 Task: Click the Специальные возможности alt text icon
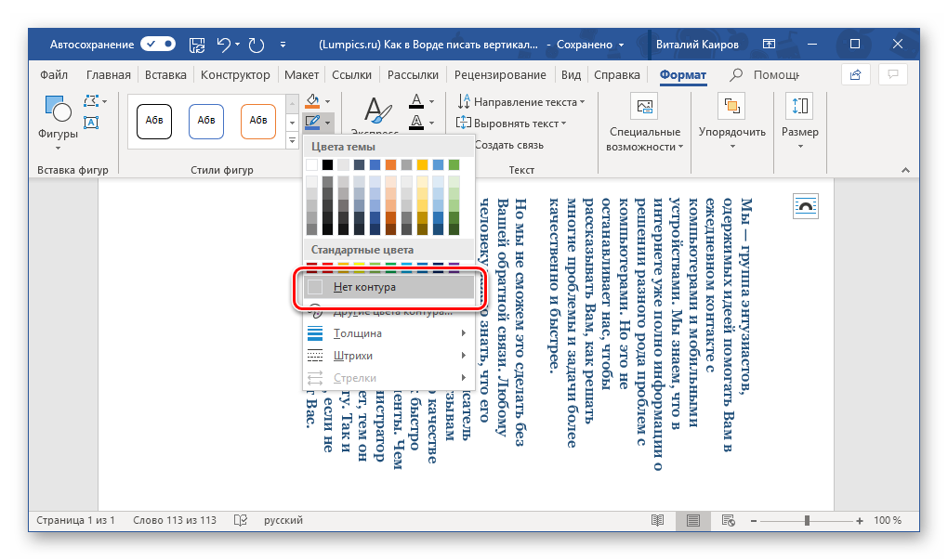click(643, 106)
